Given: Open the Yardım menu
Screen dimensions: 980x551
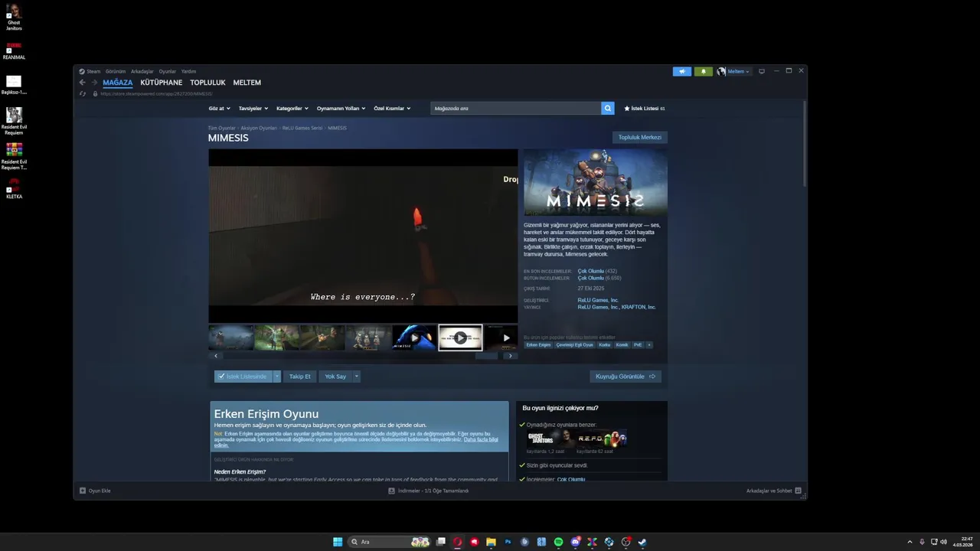Looking at the screenshot, I should pyautogui.click(x=188, y=71).
